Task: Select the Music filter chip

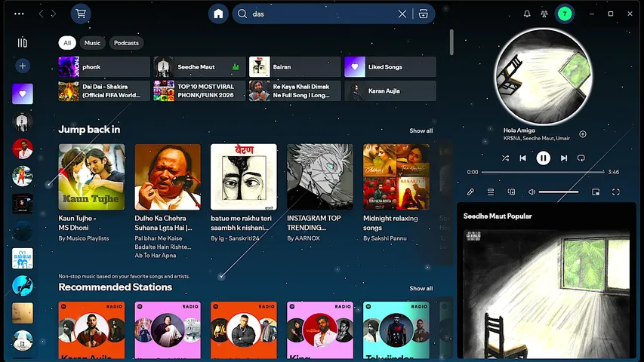Action: click(92, 43)
